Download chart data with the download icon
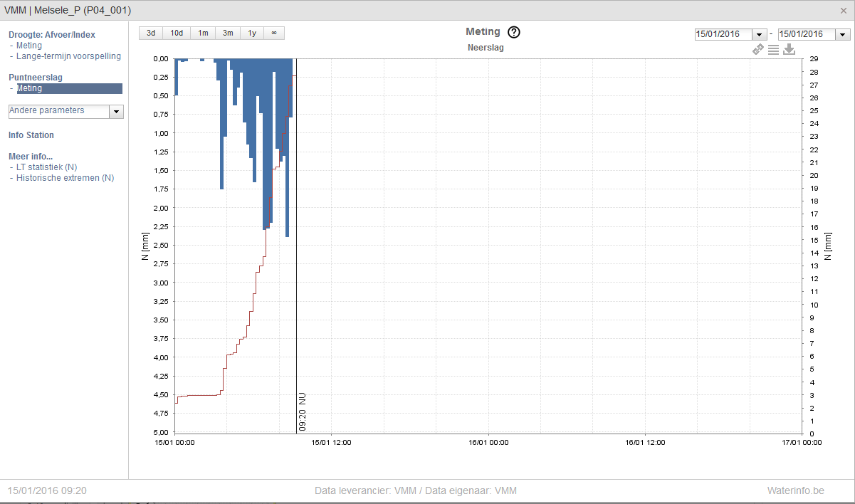This screenshot has width=855, height=504. 789,50
